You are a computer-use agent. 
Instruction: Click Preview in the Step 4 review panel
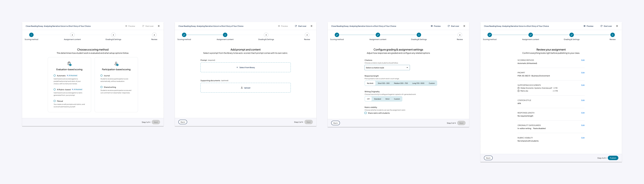tap(588, 26)
